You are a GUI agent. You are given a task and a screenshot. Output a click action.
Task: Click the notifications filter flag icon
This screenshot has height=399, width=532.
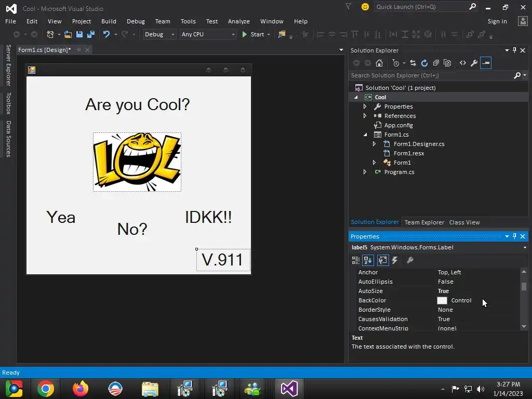[x=349, y=6]
